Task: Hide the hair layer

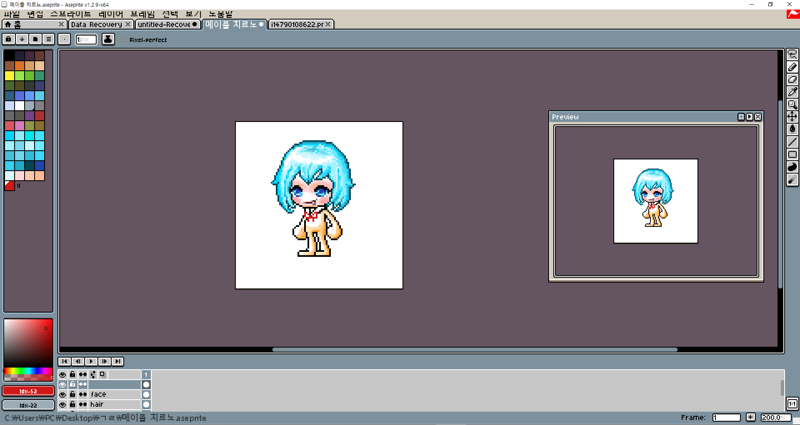Action: (63, 405)
